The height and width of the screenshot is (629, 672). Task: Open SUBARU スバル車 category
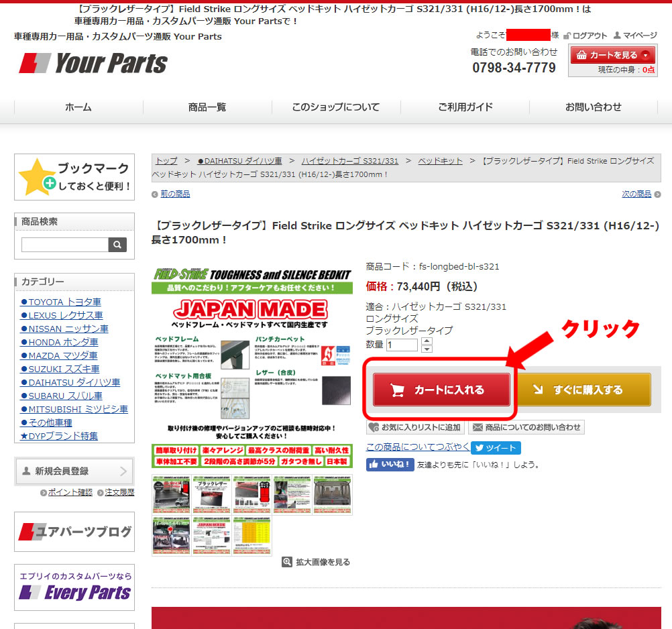61,396
